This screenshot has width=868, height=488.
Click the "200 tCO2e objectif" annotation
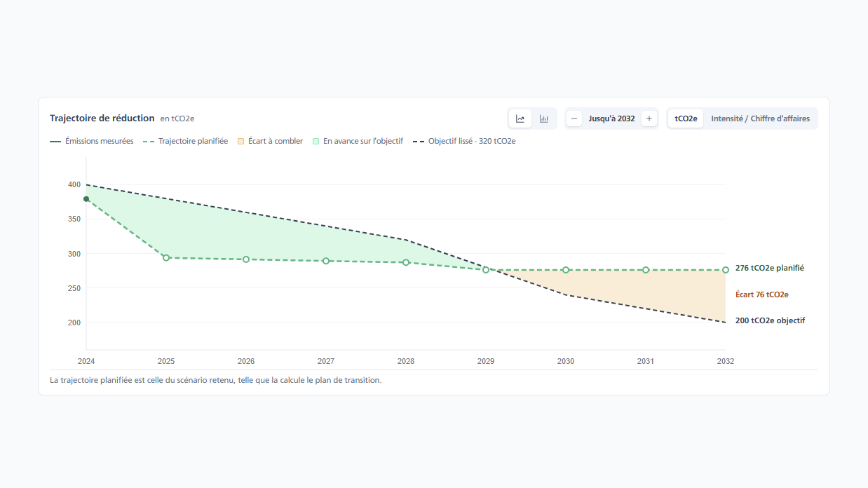point(770,320)
